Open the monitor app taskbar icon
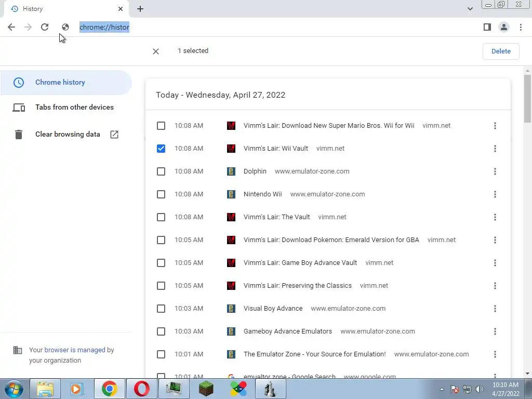532x399 pixels. (x=174, y=389)
